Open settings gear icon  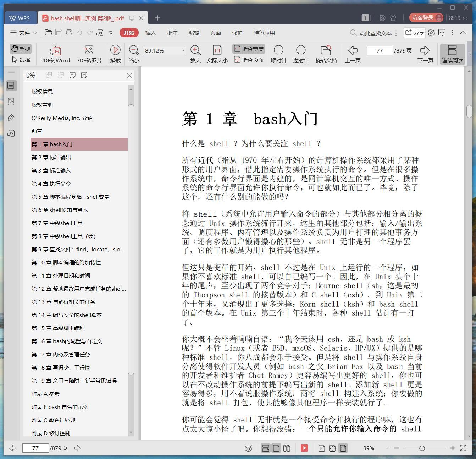point(431,33)
